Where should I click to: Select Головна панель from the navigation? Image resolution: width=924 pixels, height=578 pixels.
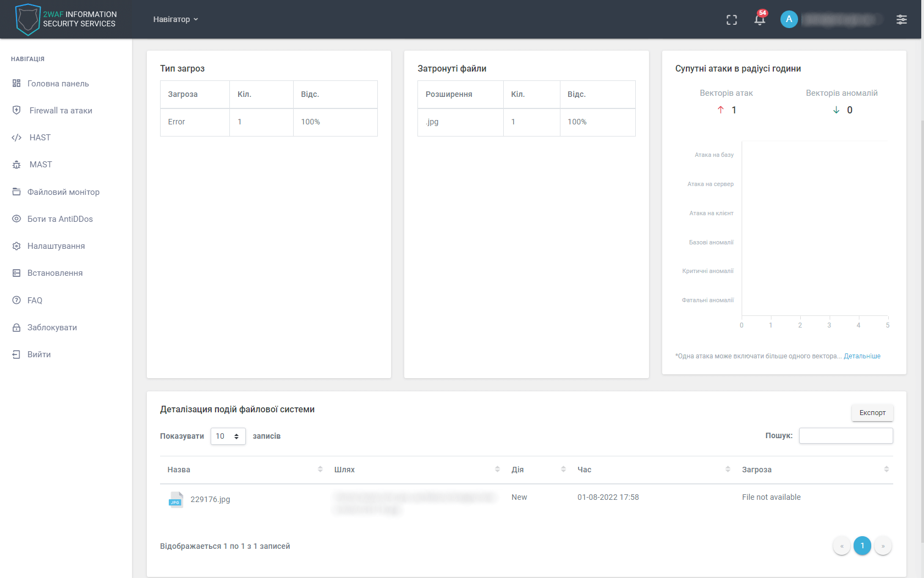click(x=58, y=83)
